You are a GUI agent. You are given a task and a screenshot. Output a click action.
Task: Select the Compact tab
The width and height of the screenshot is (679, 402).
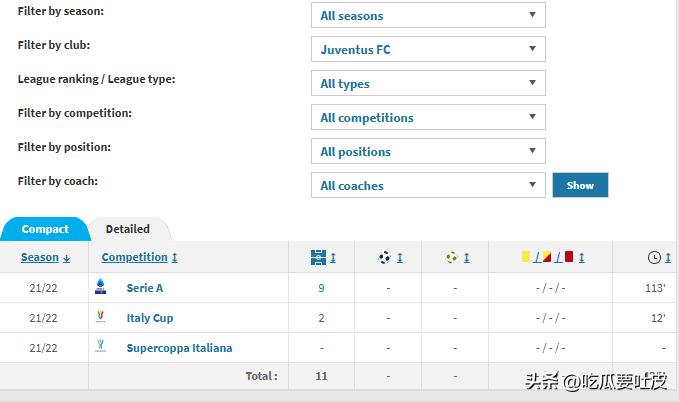pyautogui.click(x=45, y=229)
